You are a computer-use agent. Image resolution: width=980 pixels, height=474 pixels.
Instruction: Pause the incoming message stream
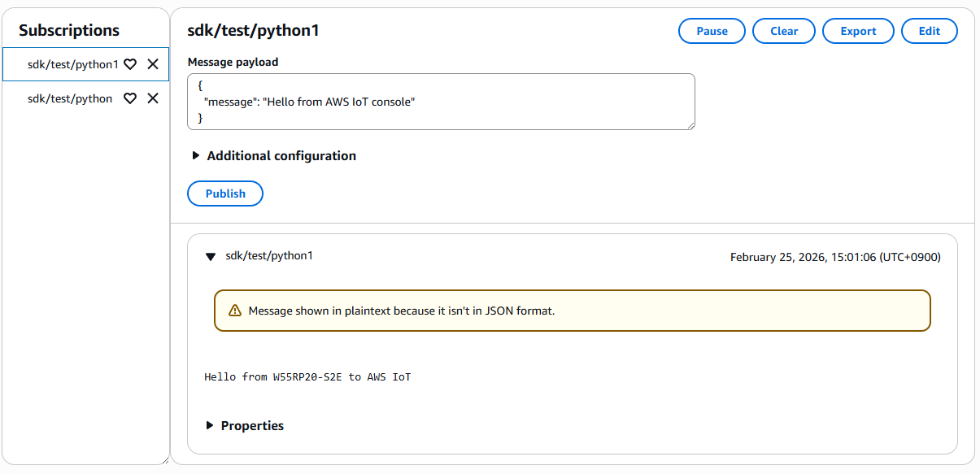click(x=712, y=31)
